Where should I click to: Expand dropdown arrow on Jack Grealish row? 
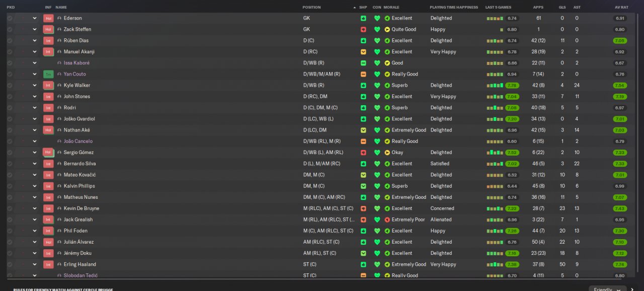tap(35, 220)
